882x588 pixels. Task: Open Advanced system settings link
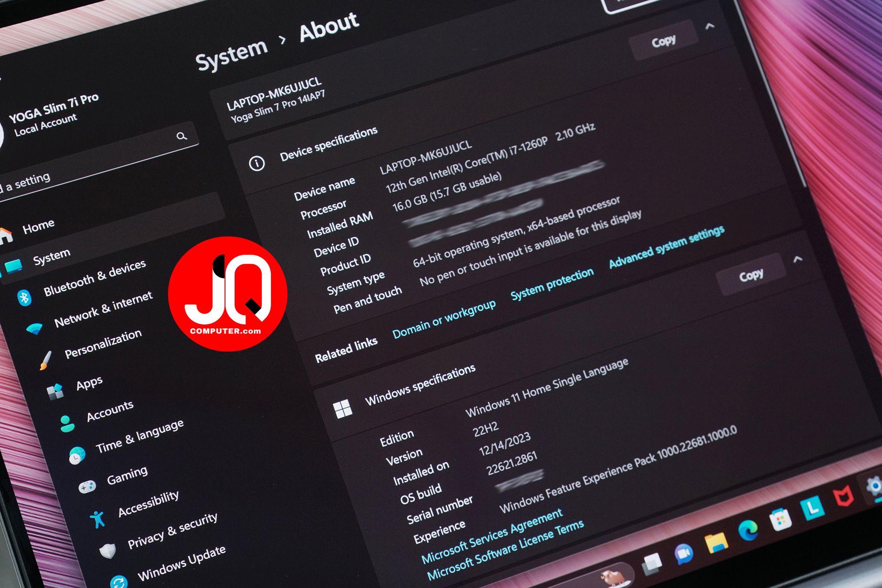(x=666, y=247)
